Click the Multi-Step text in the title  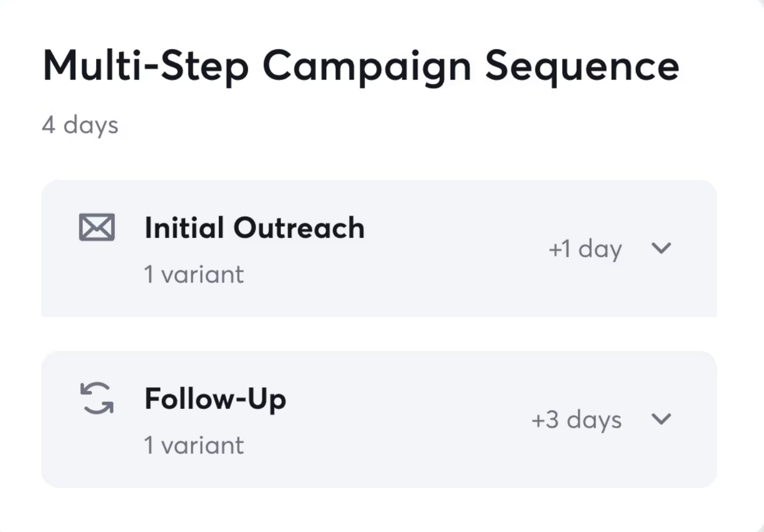146,66
